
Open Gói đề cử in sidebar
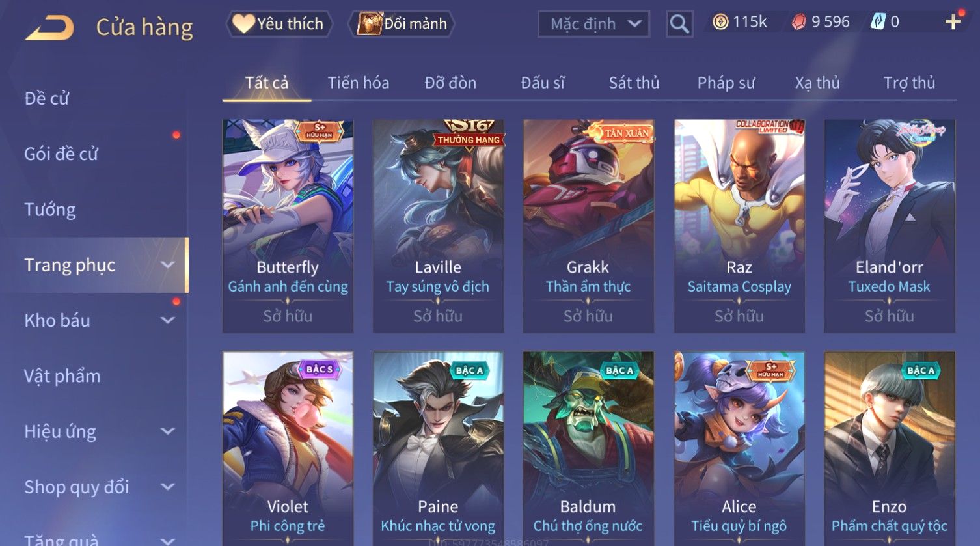point(61,154)
